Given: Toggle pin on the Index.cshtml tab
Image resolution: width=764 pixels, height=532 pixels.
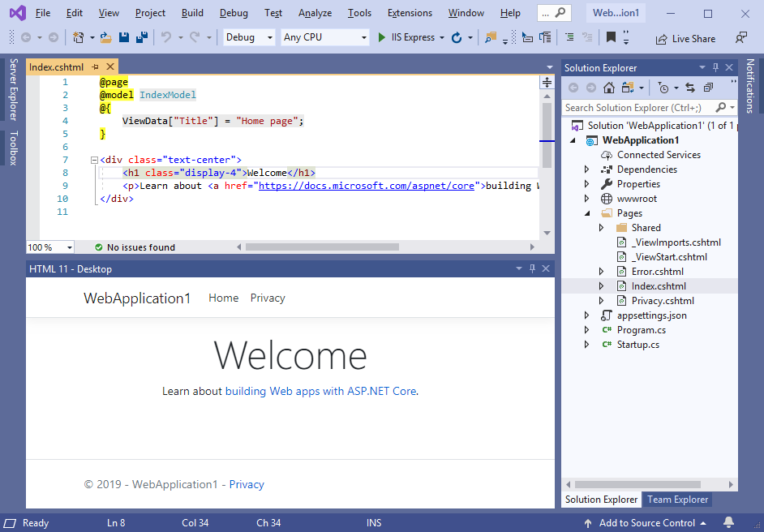Looking at the screenshot, I should (x=96, y=67).
